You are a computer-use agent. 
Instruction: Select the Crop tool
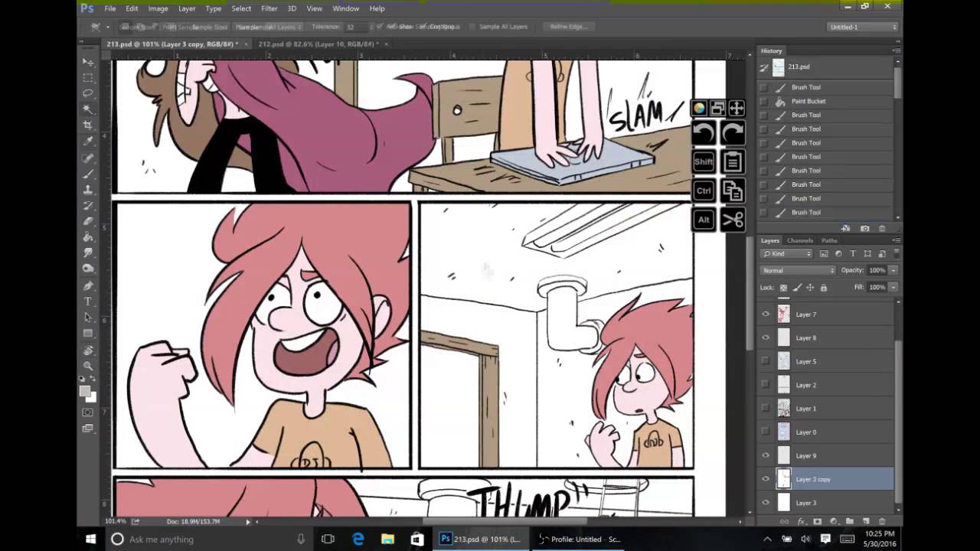(x=88, y=126)
